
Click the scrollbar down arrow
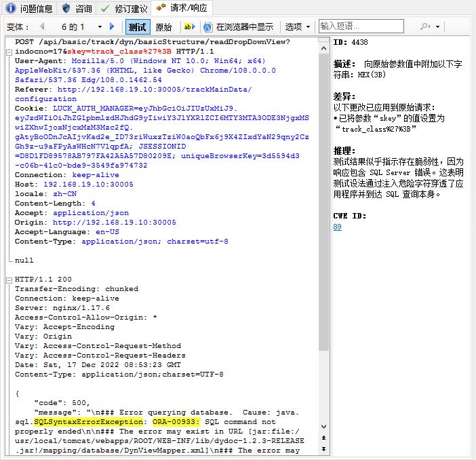323,427
